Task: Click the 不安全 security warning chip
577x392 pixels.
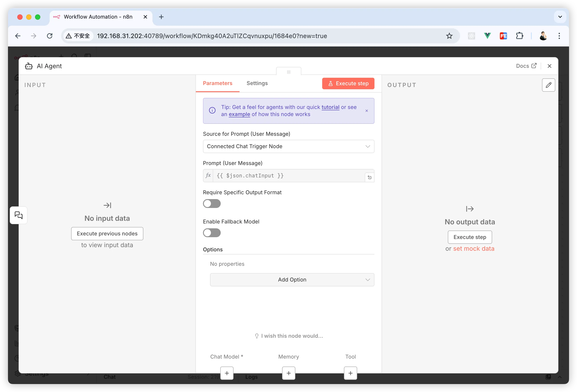Action: pyautogui.click(x=78, y=36)
